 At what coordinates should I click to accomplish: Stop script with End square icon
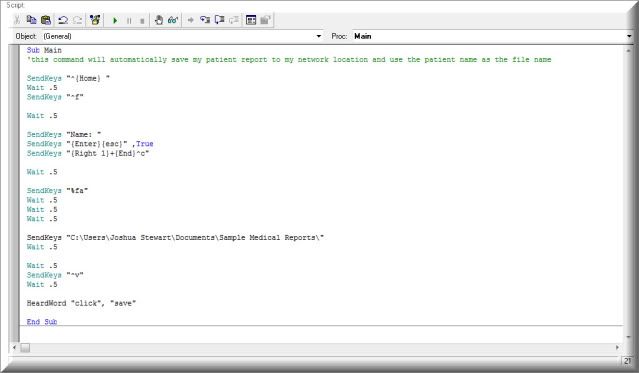click(x=142, y=20)
